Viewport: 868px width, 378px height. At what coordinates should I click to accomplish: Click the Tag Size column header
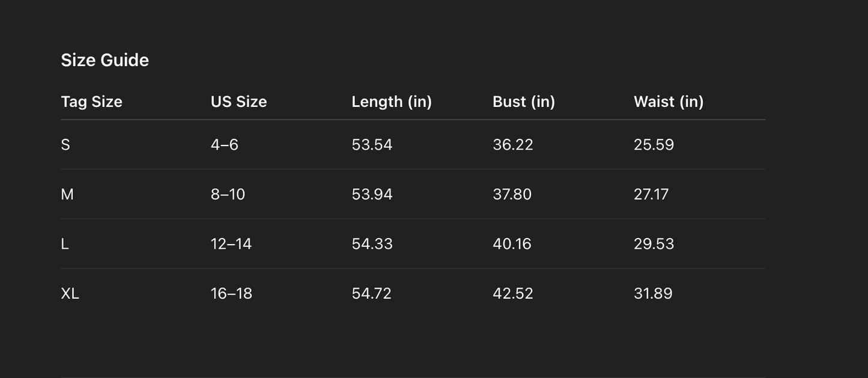point(92,102)
